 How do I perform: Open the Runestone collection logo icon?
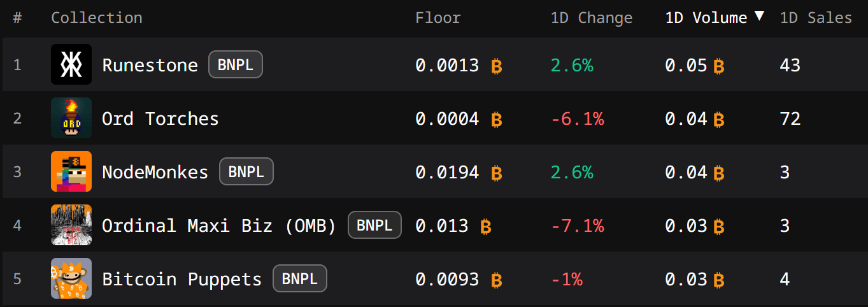71,64
